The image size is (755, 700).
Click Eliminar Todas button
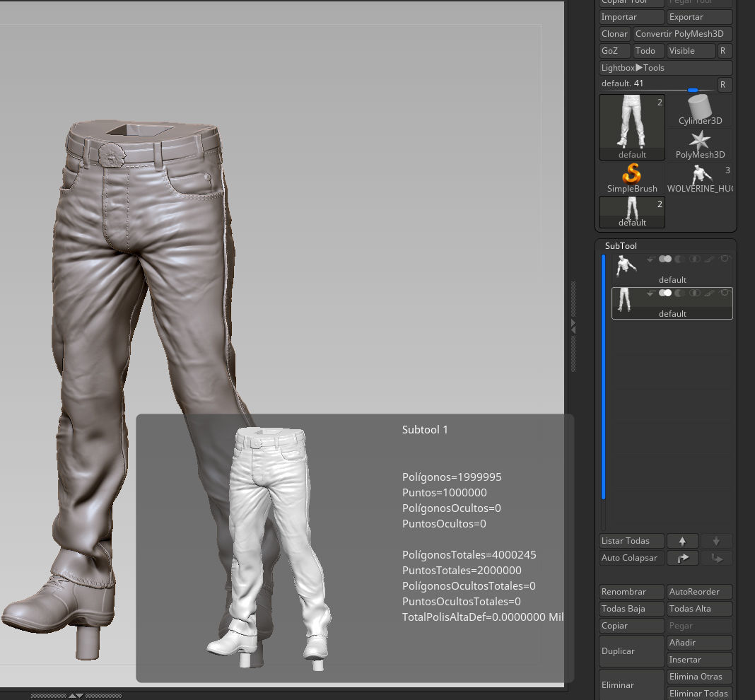coord(700,693)
